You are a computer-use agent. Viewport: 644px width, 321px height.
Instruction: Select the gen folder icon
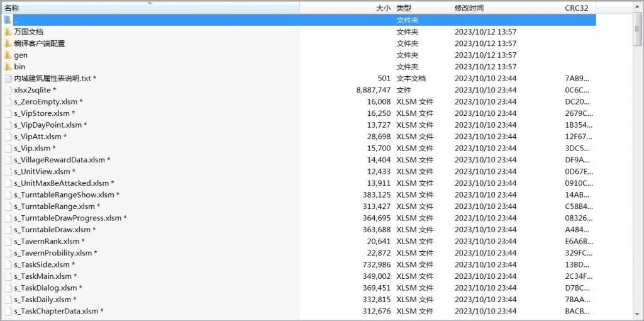pyautogui.click(x=8, y=55)
